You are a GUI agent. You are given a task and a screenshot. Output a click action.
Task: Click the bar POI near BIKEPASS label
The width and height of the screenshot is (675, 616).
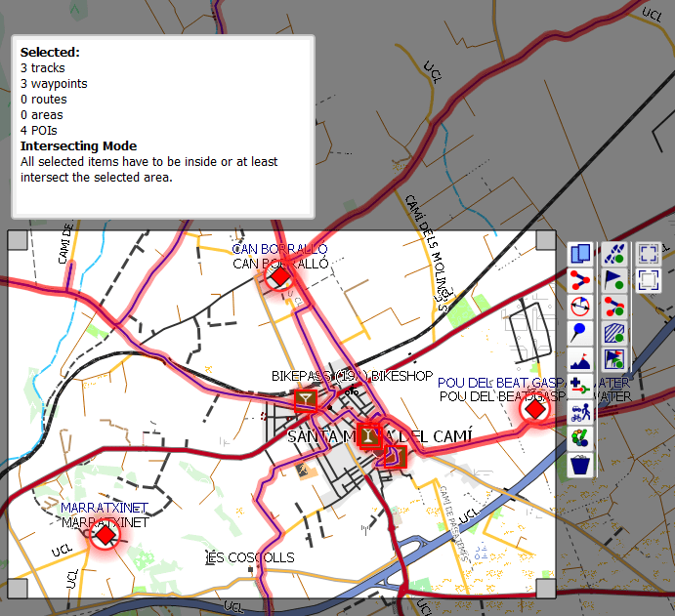click(x=306, y=400)
